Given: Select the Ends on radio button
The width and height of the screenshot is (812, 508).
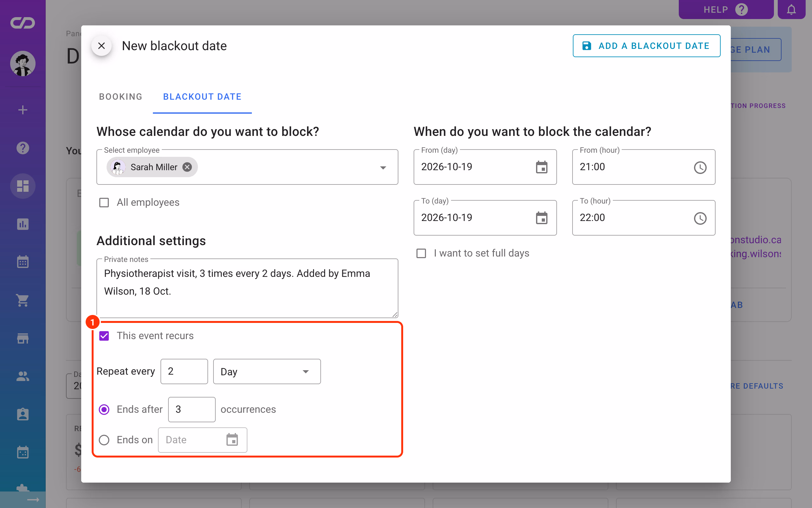Looking at the screenshot, I should click(104, 440).
